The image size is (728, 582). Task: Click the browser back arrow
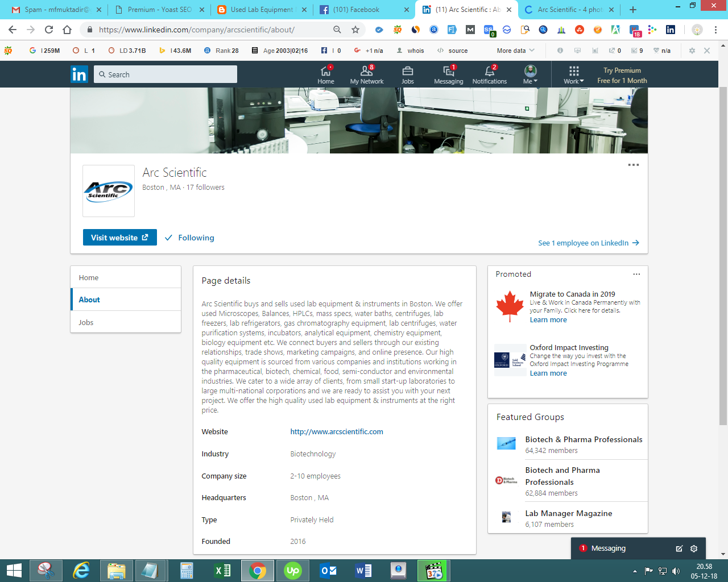pos(13,30)
